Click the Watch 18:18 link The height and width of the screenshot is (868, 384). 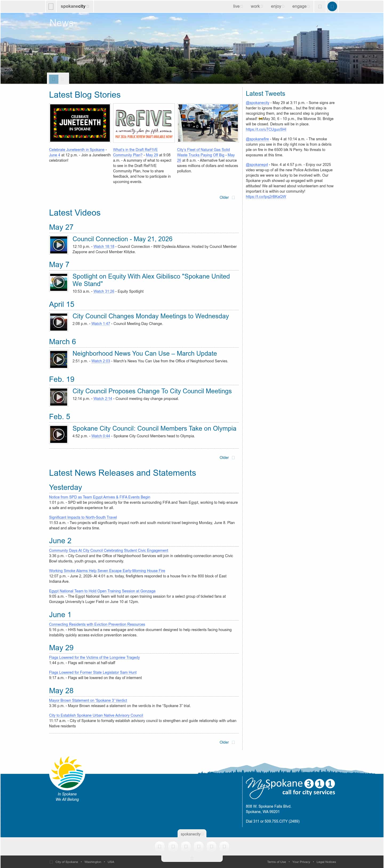coord(104,247)
